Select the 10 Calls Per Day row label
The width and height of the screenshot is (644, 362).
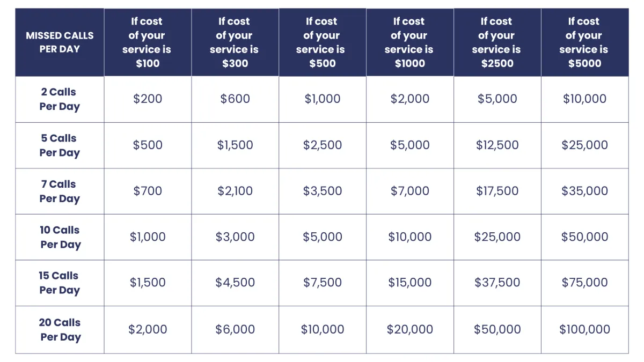pyautogui.click(x=60, y=237)
